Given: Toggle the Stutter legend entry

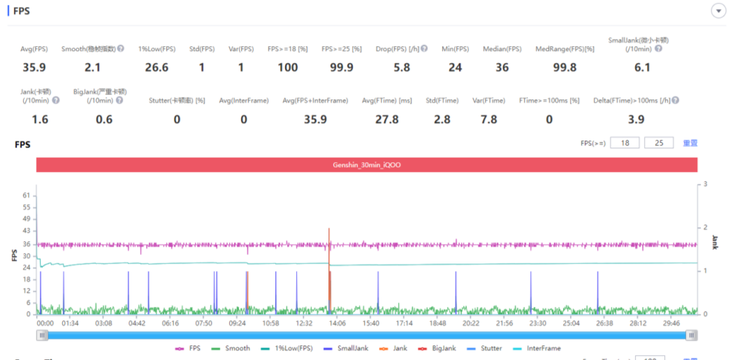Looking at the screenshot, I should coord(484,348).
